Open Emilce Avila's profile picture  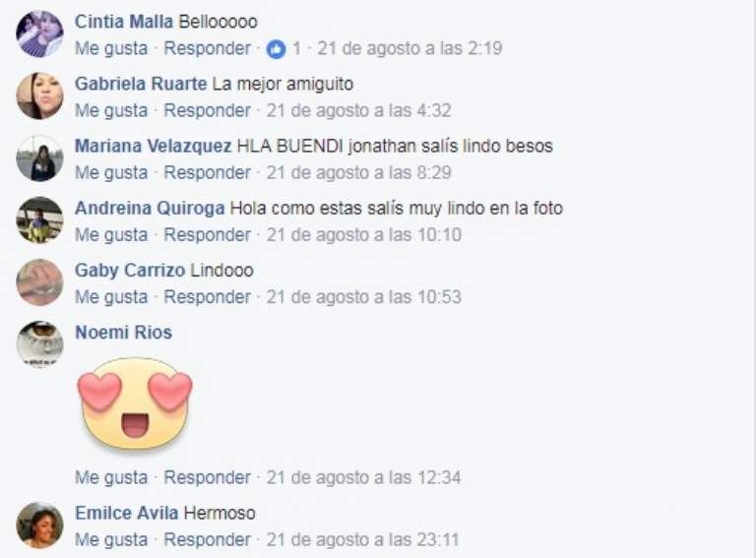click(39, 526)
